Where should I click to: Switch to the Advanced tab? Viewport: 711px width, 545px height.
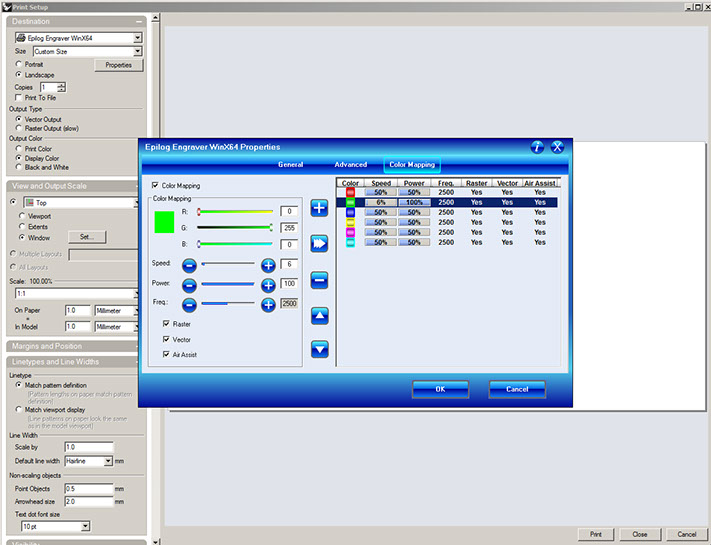pos(351,164)
